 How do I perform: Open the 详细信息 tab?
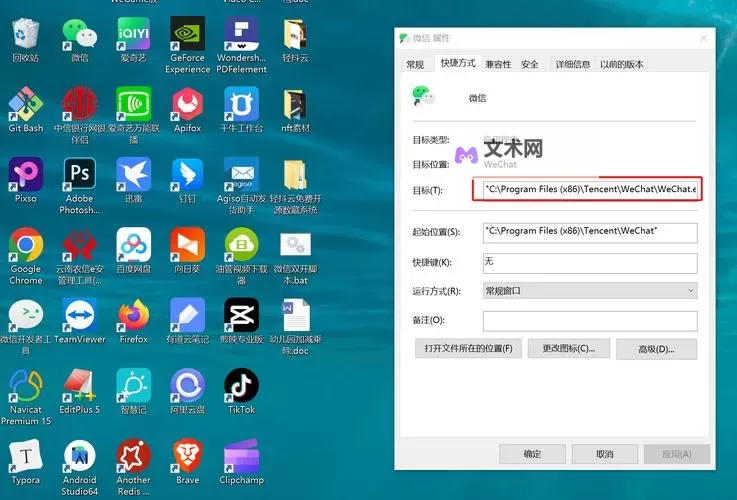pos(572,64)
